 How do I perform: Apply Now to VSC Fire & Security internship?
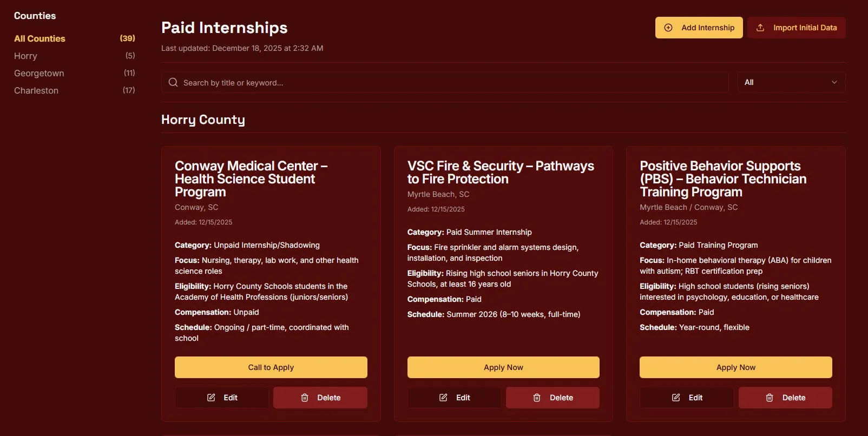click(503, 367)
